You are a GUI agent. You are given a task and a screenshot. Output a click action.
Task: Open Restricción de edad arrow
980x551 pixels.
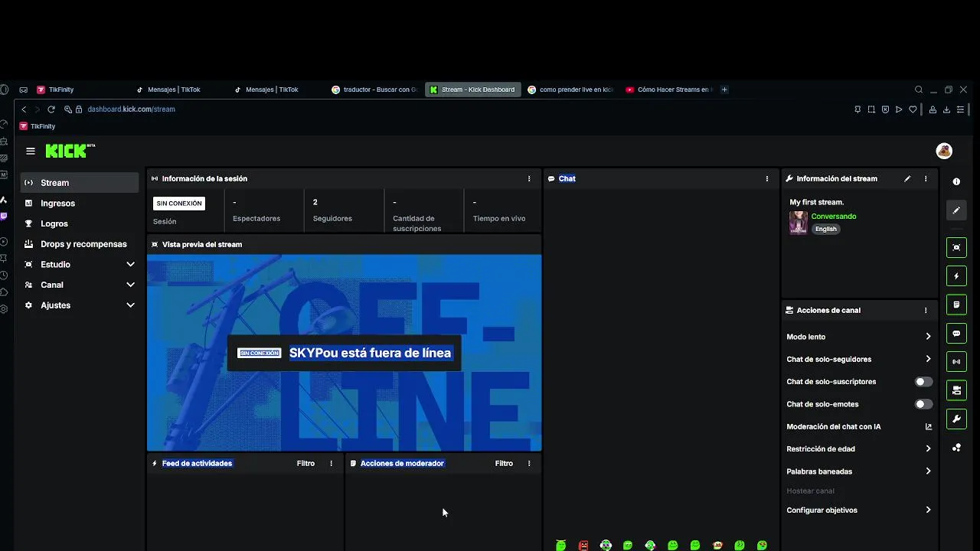pos(928,449)
